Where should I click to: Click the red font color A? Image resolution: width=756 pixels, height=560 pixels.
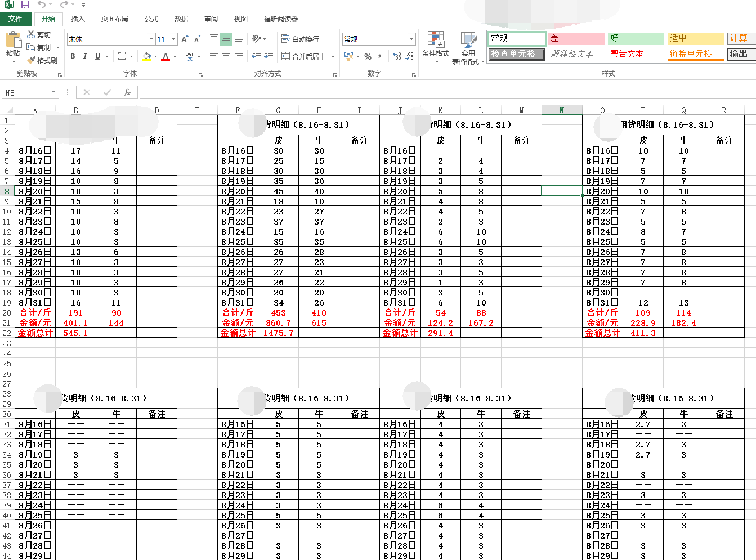click(x=165, y=56)
